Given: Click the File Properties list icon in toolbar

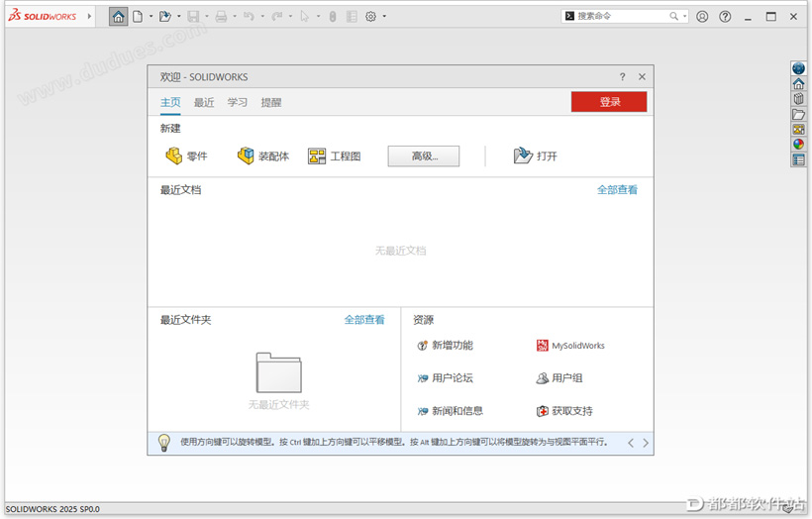Looking at the screenshot, I should pos(352,17).
